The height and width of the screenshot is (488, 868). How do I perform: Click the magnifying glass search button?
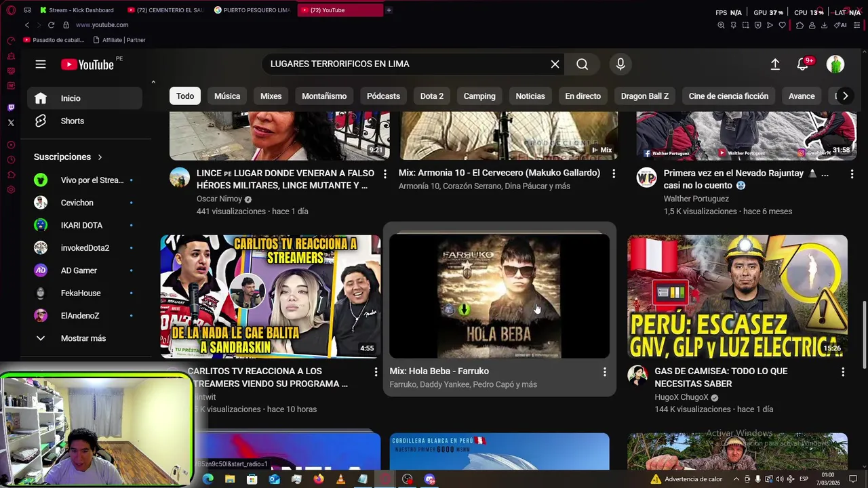[x=582, y=64]
